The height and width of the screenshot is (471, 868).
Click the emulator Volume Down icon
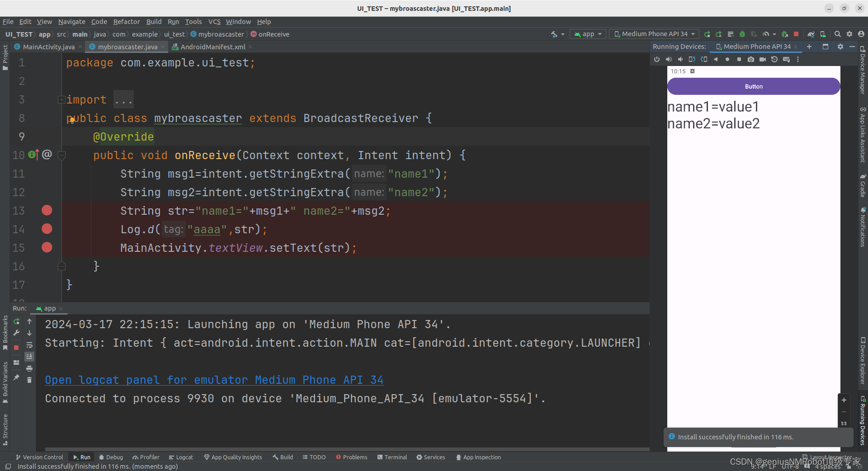(x=680, y=60)
